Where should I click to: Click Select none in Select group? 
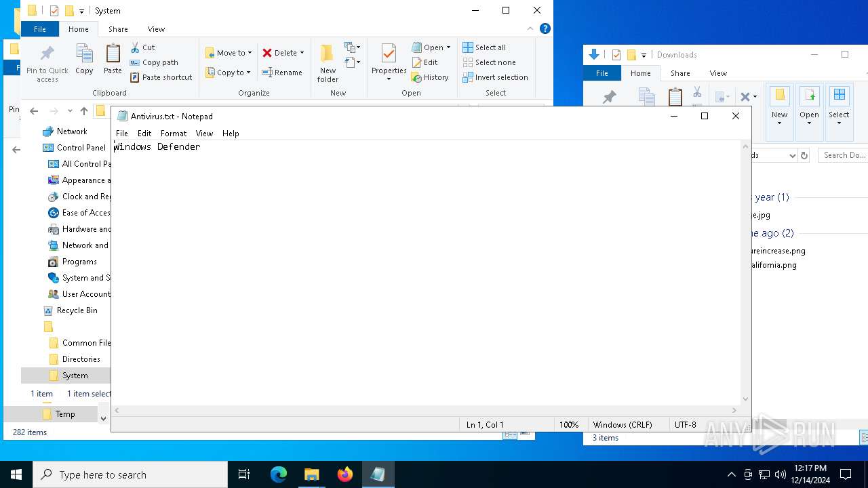click(489, 62)
